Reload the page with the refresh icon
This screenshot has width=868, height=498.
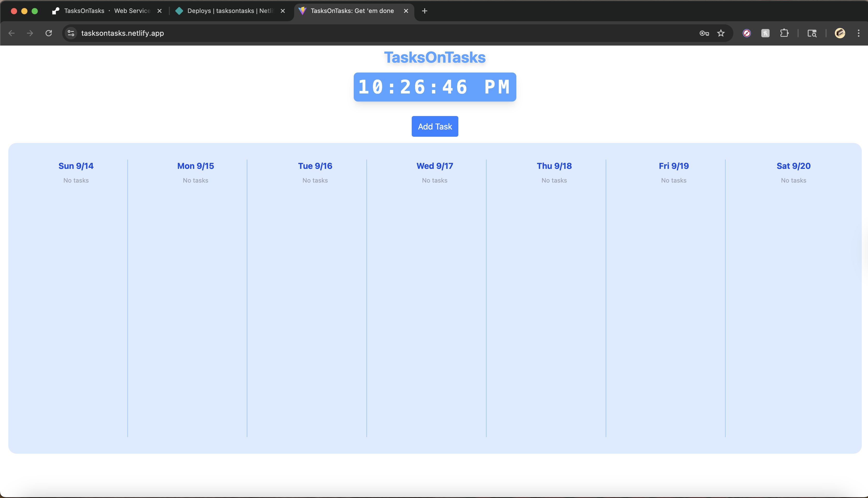click(x=49, y=33)
